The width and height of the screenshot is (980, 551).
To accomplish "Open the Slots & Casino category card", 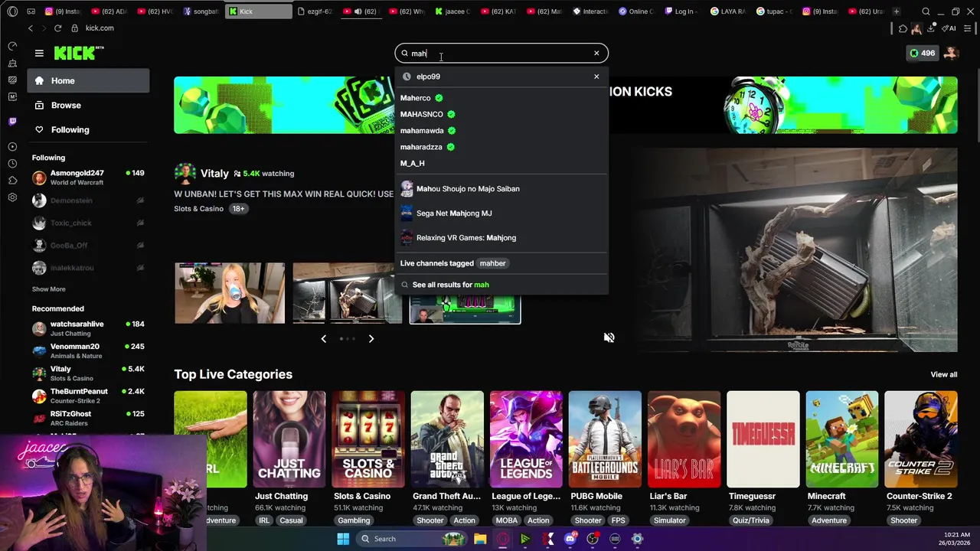I will [368, 439].
